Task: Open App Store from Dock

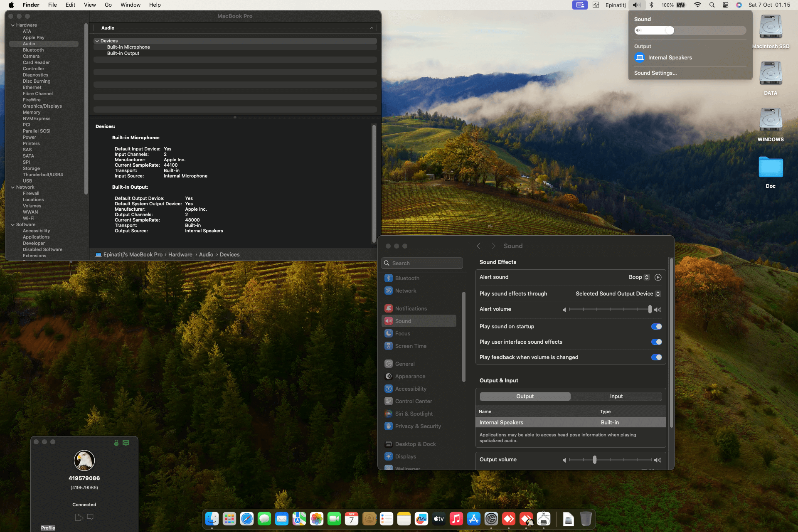Action: click(474, 519)
